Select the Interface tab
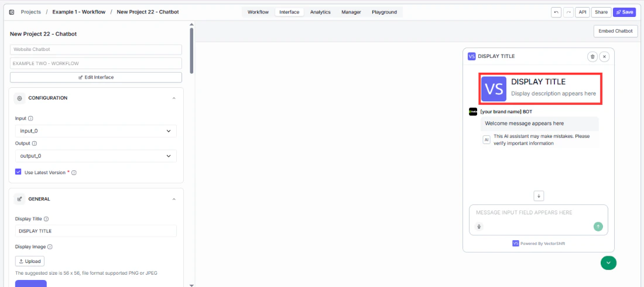The image size is (644, 287). click(289, 12)
